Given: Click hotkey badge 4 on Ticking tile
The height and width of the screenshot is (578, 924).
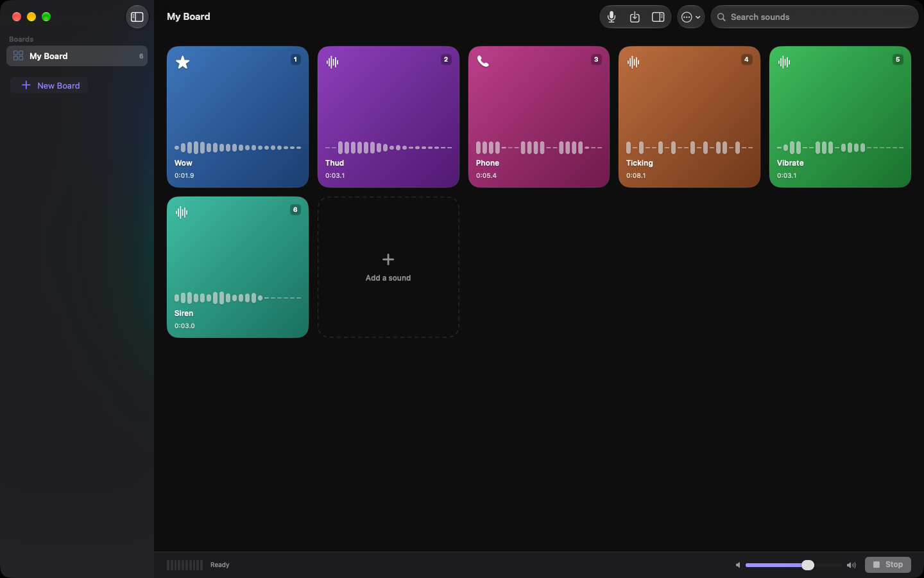Looking at the screenshot, I should [746, 60].
